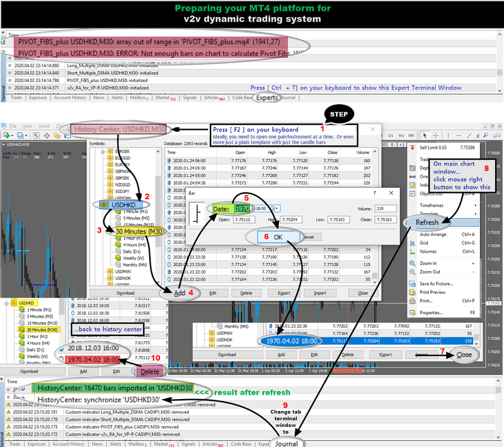The image size is (504, 447).
Task: Click the Low field showing 7.75103
Action: pyautogui.click(x=338, y=219)
